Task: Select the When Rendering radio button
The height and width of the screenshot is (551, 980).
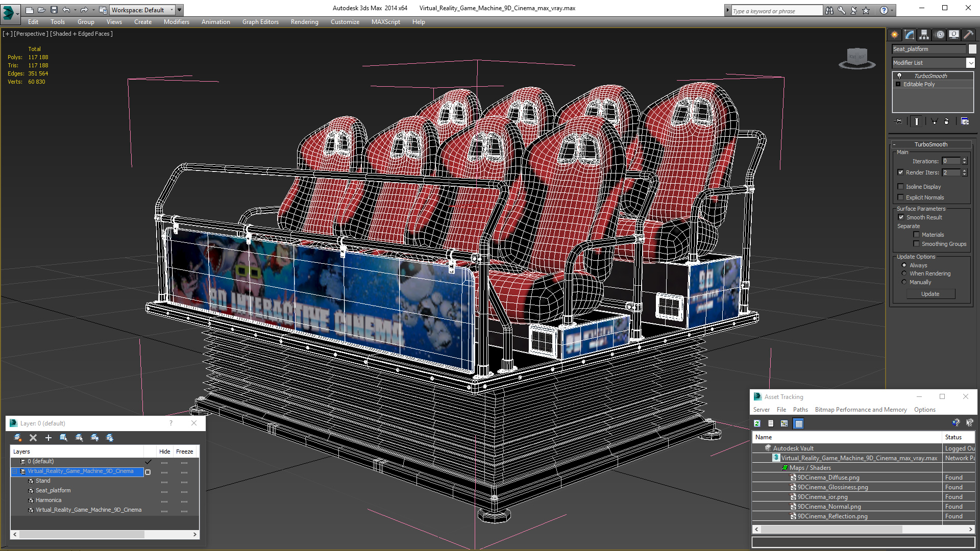Action: [x=904, y=273]
